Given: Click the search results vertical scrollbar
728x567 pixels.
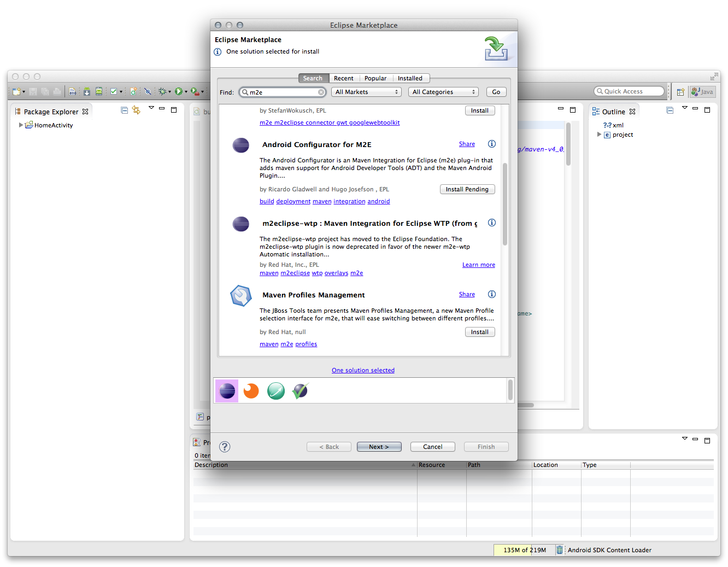Looking at the screenshot, I should 505,203.
